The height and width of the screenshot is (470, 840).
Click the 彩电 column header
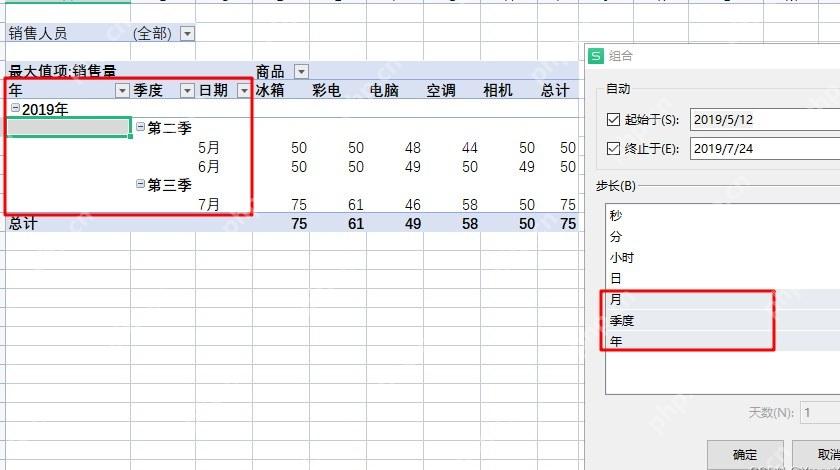pos(327,90)
